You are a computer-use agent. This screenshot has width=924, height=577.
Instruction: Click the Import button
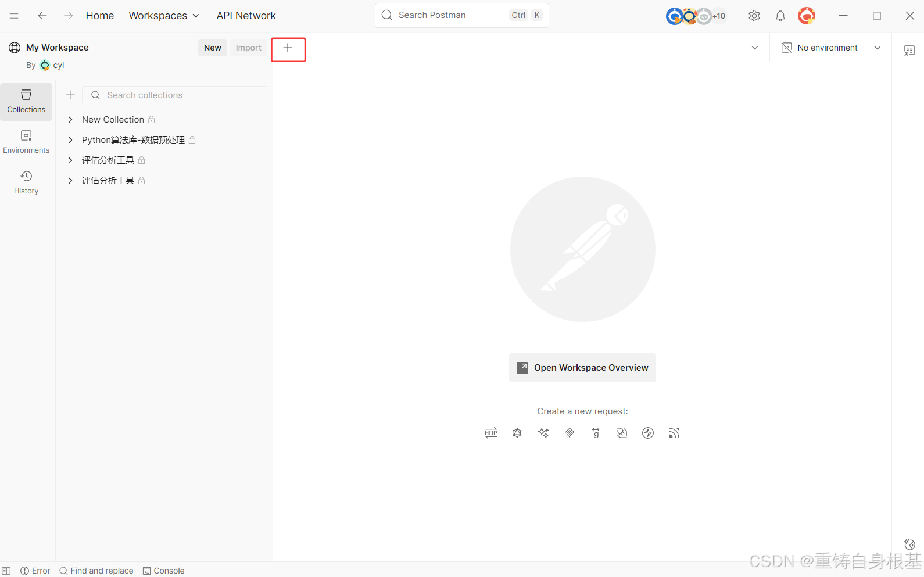coord(249,48)
